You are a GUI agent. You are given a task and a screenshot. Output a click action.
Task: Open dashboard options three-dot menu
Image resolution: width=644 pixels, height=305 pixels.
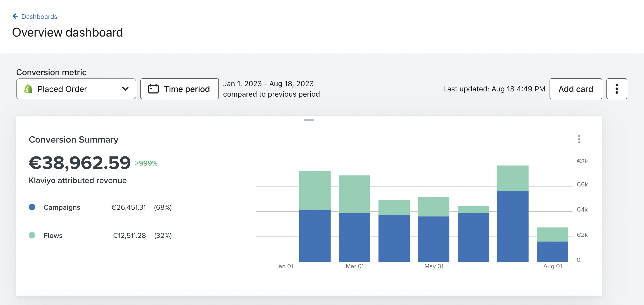[617, 89]
